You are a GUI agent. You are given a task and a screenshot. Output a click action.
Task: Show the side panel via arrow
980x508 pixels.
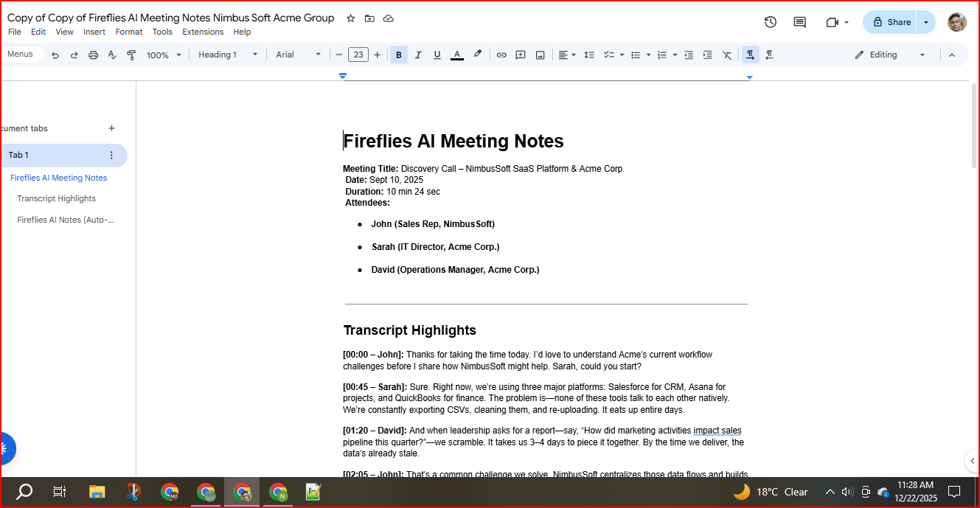click(x=971, y=461)
